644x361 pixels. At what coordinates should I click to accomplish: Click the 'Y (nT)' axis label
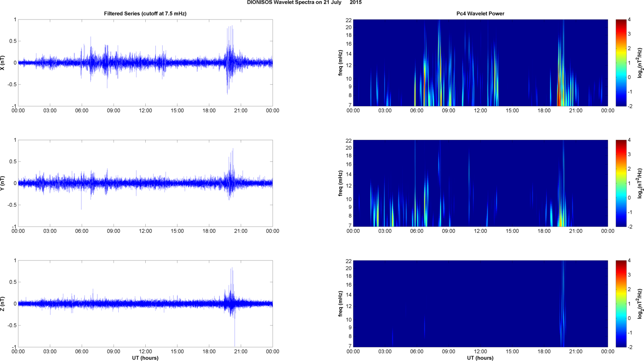pos(3,183)
